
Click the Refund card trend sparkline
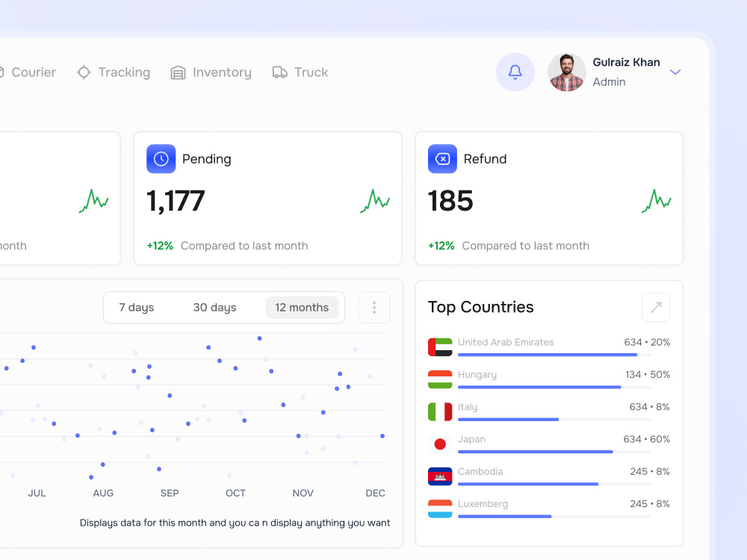click(x=657, y=201)
